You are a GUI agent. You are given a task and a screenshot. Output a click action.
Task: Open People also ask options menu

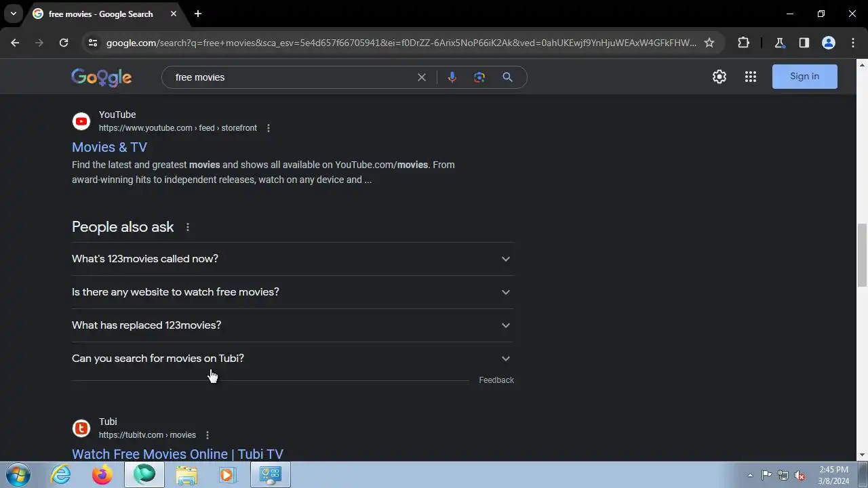(x=188, y=227)
